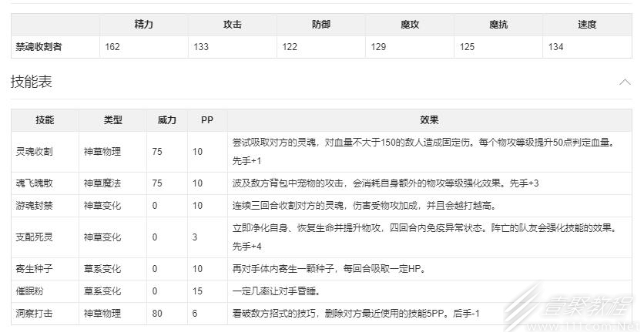Viewport: 644px width, 336px height.
Task: Click 神草物理 type in 灵魂收割 row
Action: (x=102, y=152)
